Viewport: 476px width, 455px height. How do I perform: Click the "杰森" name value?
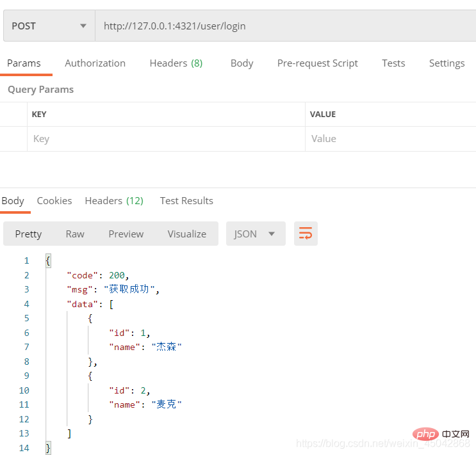[x=167, y=347]
